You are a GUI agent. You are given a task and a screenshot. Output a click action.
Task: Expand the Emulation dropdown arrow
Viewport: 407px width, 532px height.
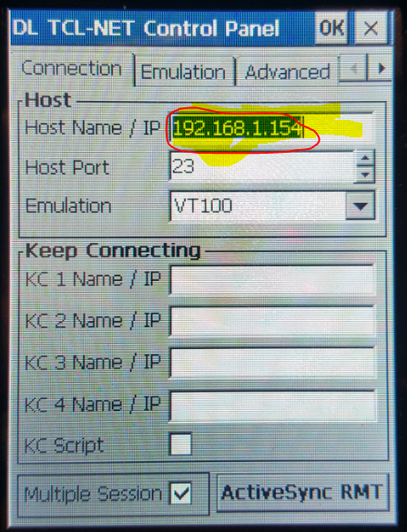point(361,206)
